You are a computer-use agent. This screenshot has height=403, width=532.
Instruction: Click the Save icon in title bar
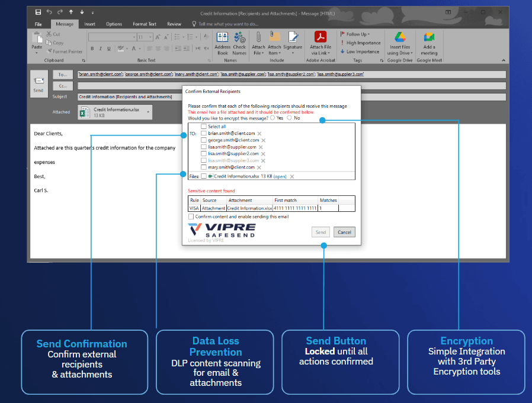(x=38, y=12)
